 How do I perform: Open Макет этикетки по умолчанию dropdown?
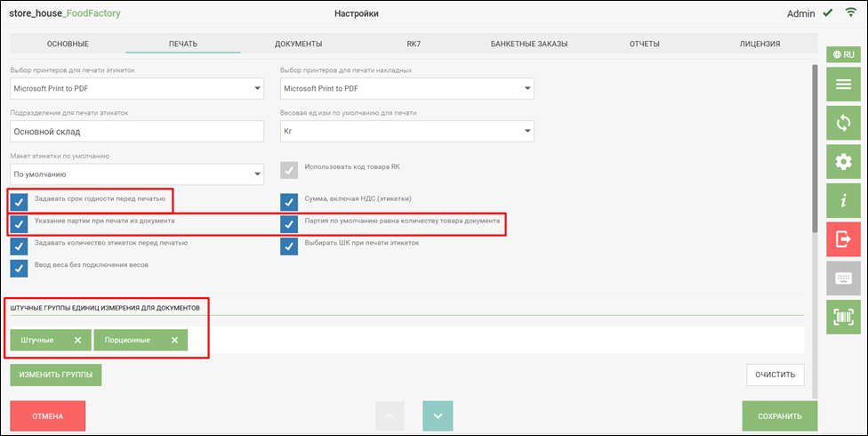(257, 174)
